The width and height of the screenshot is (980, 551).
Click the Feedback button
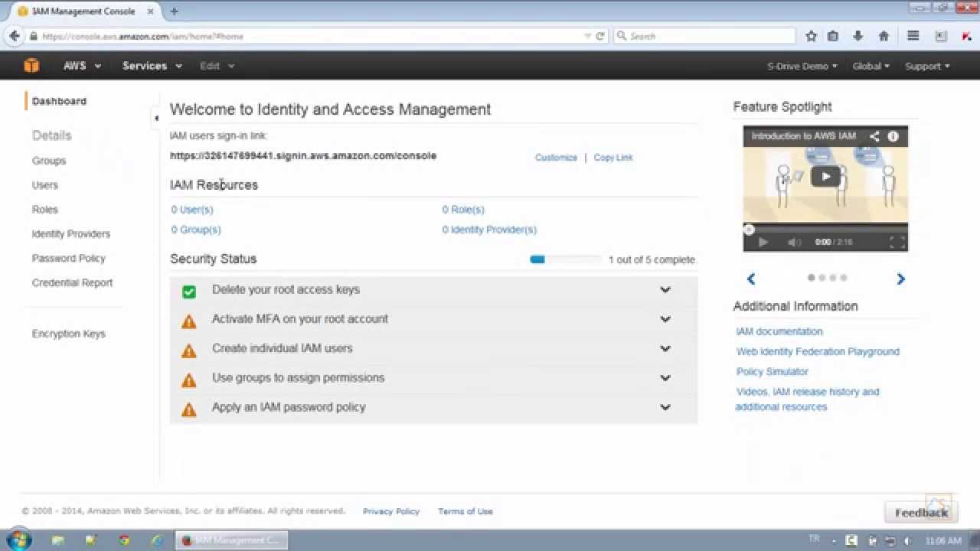pyautogui.click(x=921, y=513)
